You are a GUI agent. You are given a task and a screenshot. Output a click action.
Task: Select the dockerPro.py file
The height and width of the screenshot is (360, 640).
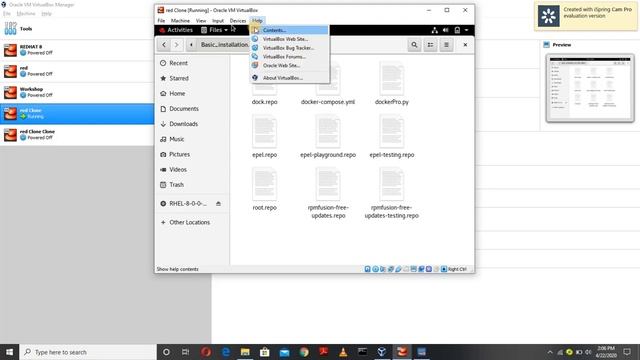(x=391, y=84)
